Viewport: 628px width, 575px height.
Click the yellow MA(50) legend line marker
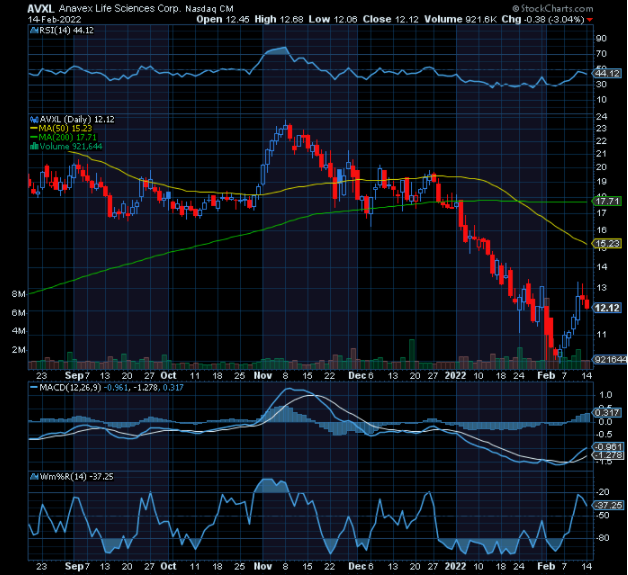[34, 129]
